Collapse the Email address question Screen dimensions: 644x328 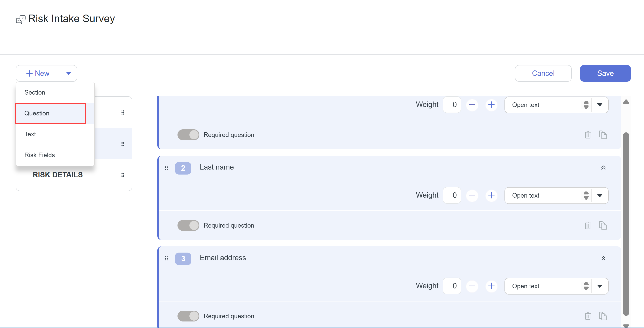(x=603, y=258)
